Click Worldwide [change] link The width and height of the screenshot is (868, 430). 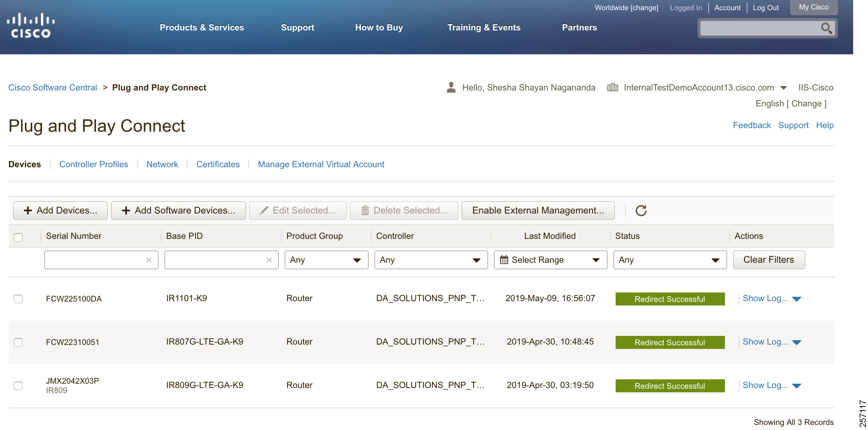[626, 8]
